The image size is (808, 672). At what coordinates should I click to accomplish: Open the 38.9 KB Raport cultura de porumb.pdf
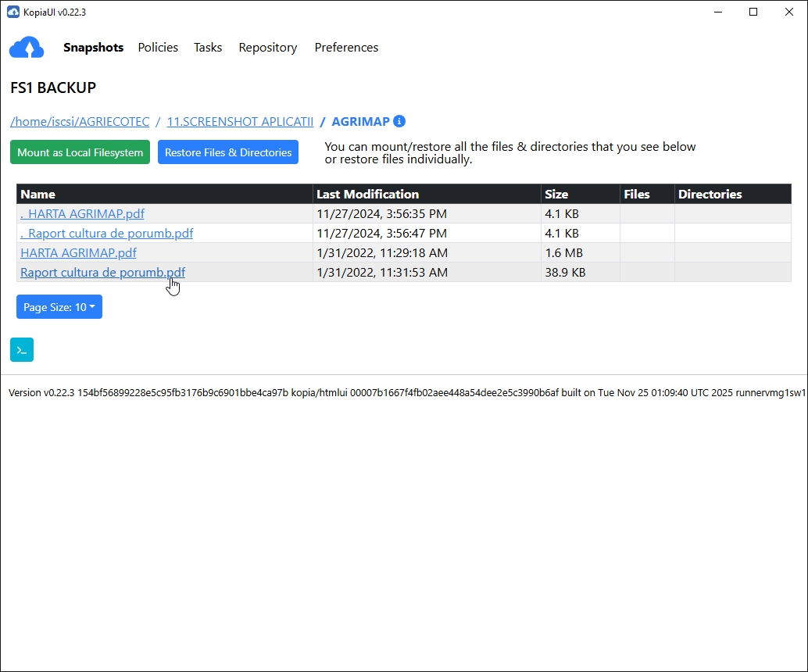(x=102, y=272)
